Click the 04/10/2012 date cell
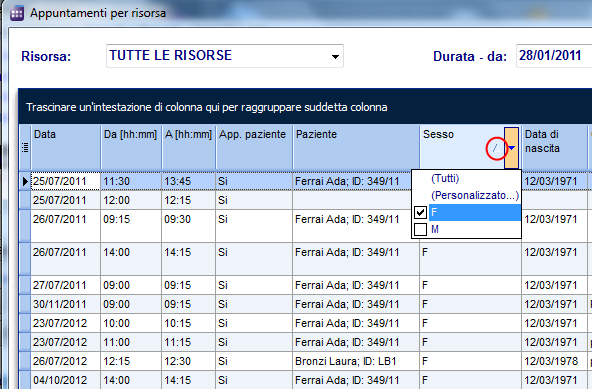Image resolution: width=592 pixels, height=389 pixels. tap(66, 380)
